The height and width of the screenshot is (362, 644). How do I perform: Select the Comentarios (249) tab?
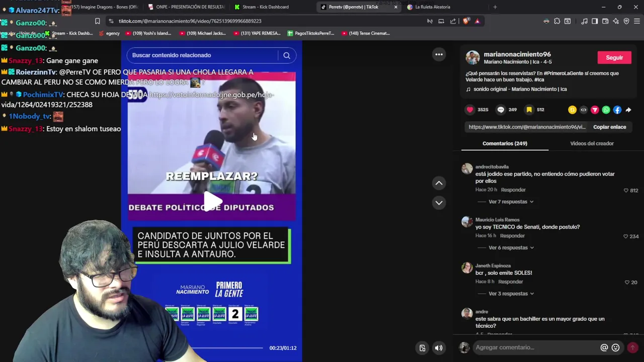coord(505,143)
